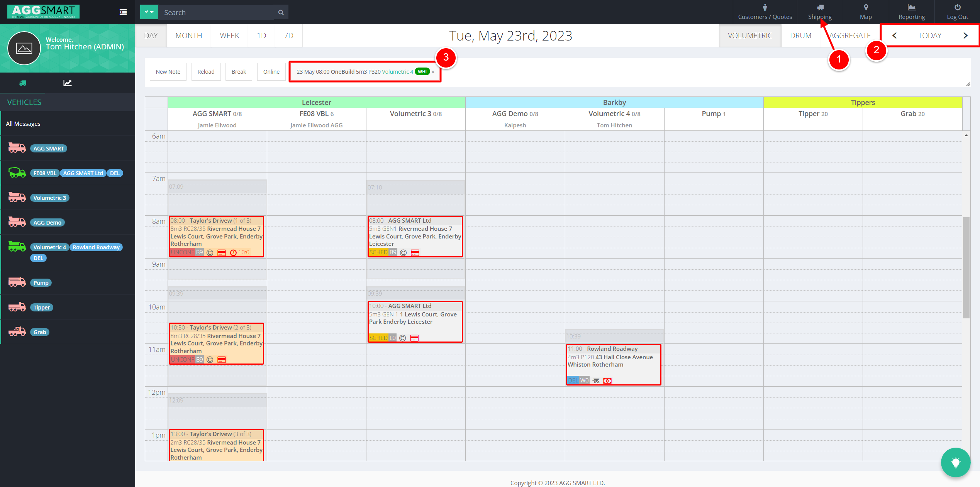Expand the green dropdown beside Search

(x=149, y=12)
